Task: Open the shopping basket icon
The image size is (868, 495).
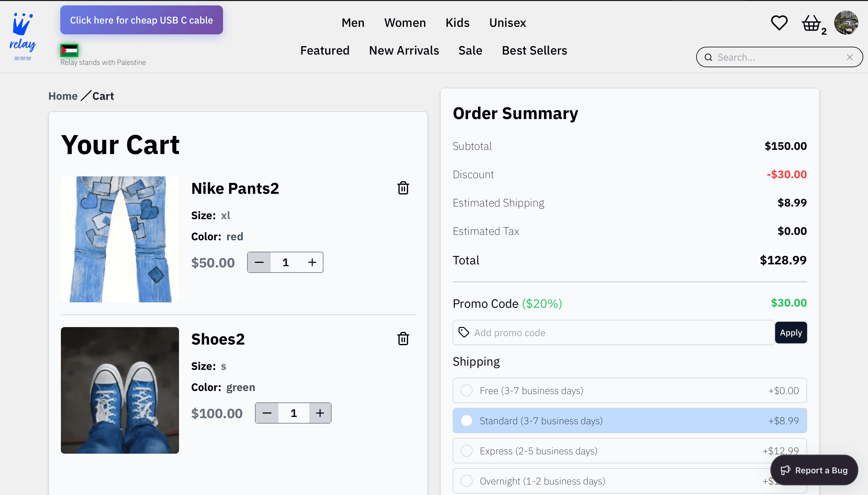Action: (x=811, y=24)
